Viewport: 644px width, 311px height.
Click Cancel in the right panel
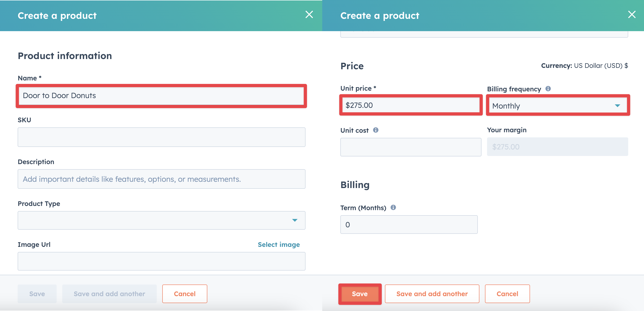coord(507,294)
